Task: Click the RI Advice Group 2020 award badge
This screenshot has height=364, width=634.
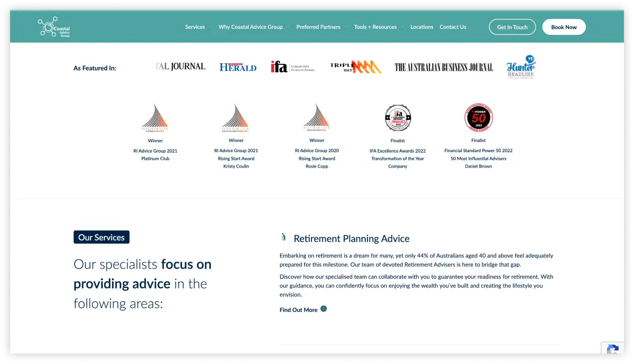Action: 316,118
